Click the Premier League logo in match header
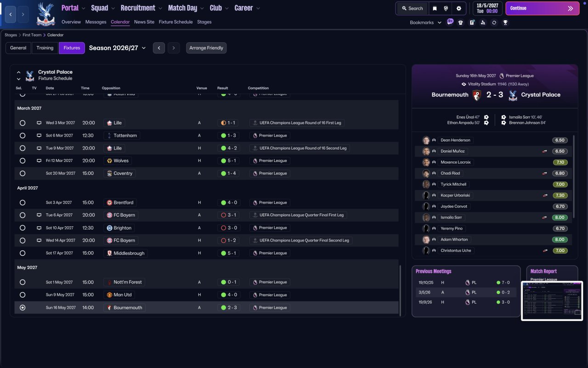Viewport: 588px width, 368px height. tap(502, 76)
